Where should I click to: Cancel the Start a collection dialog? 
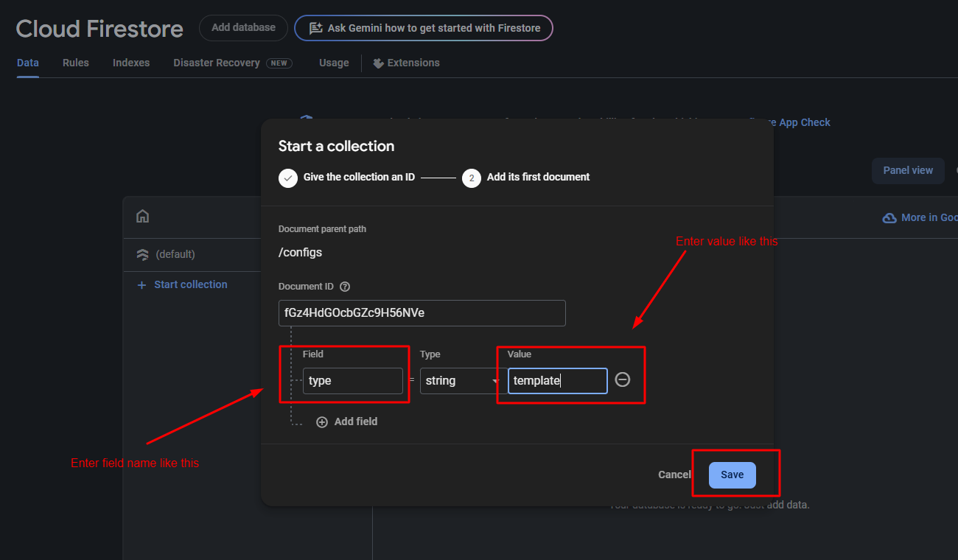tap(674, 475)
